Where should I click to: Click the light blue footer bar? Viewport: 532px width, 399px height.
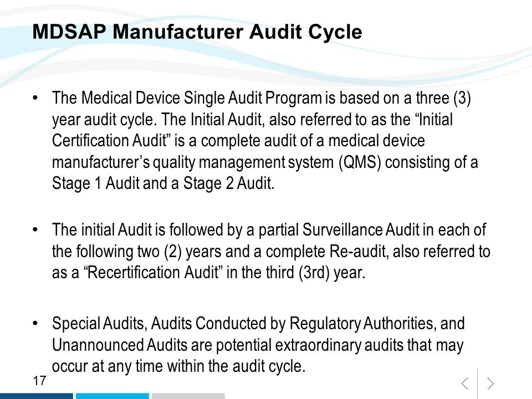pos(112,396)
